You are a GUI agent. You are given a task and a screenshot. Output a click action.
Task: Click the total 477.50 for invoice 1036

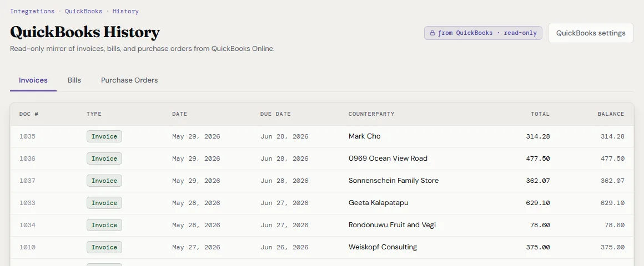pyautogui.click(x=537, y=158)
